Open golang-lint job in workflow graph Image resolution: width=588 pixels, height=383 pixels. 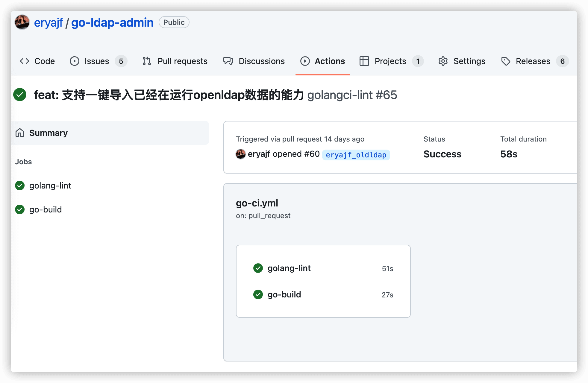323,268
